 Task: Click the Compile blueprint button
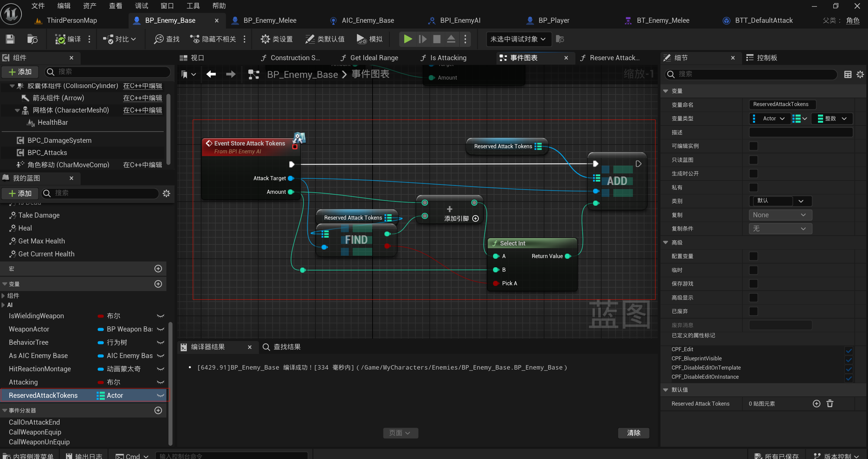tap(68, 39)
